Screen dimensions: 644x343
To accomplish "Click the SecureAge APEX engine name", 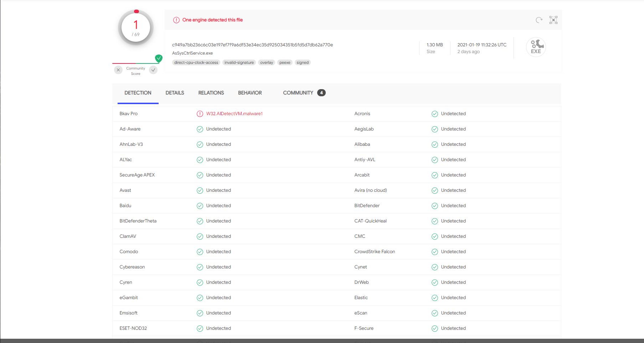I will tap(137, 175).
